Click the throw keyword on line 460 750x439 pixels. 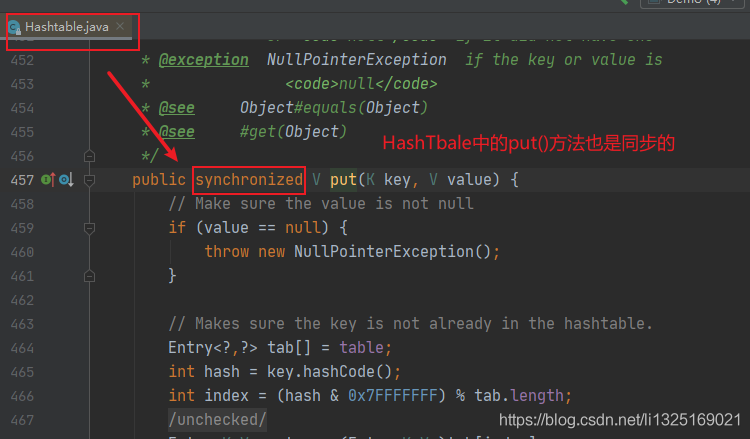pos(227,252)
